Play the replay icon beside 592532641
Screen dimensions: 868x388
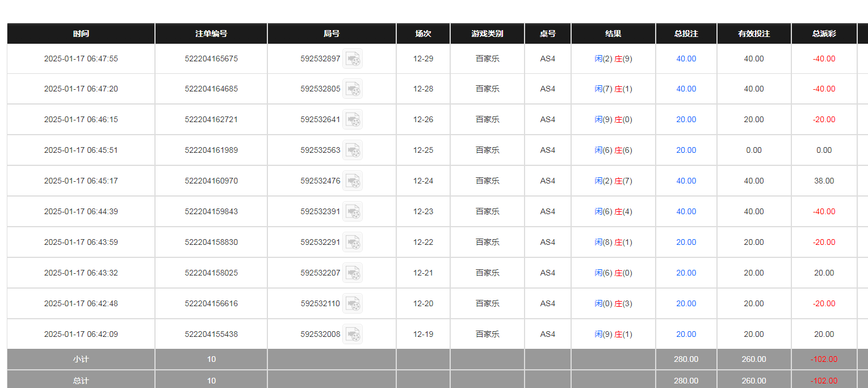coord(353,120)
